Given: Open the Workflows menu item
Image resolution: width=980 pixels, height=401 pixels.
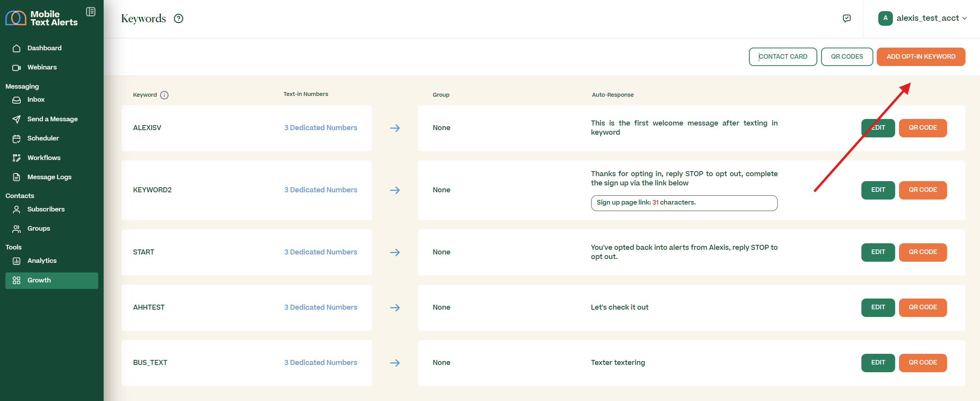Looking at the screenshot, I should pyautogui.click(x=44, y=158).
